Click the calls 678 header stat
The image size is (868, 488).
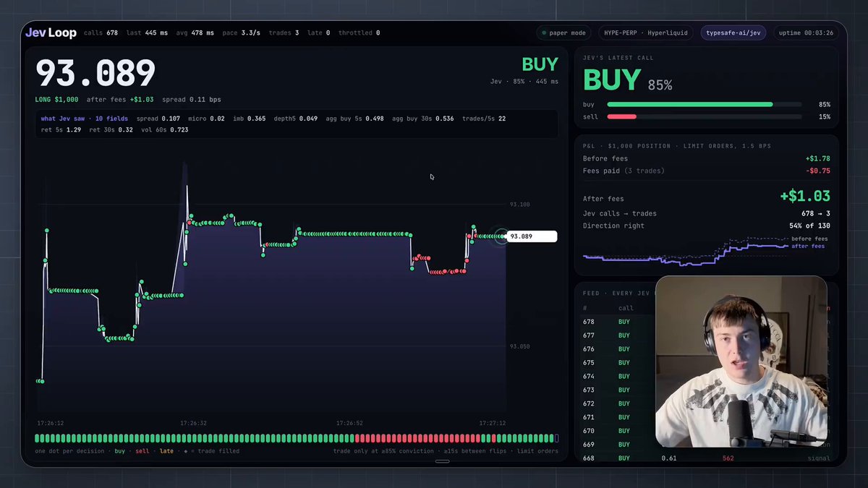(101, 33)
